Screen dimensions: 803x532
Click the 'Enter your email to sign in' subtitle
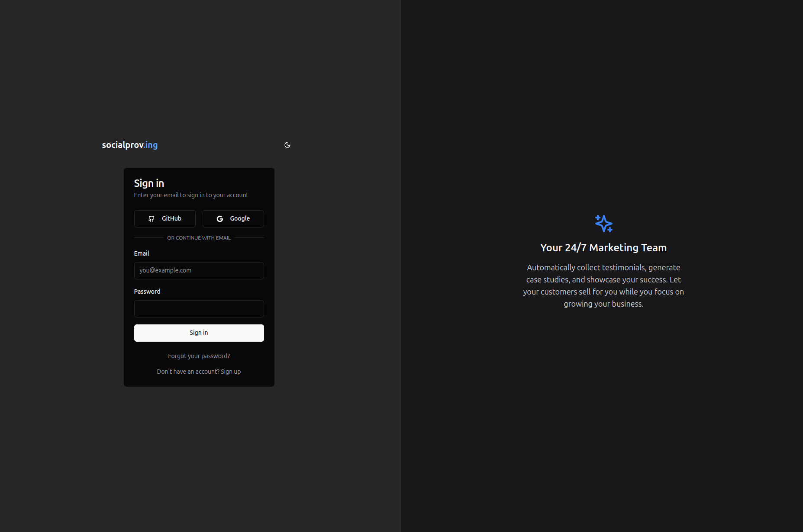pos(191,195)
